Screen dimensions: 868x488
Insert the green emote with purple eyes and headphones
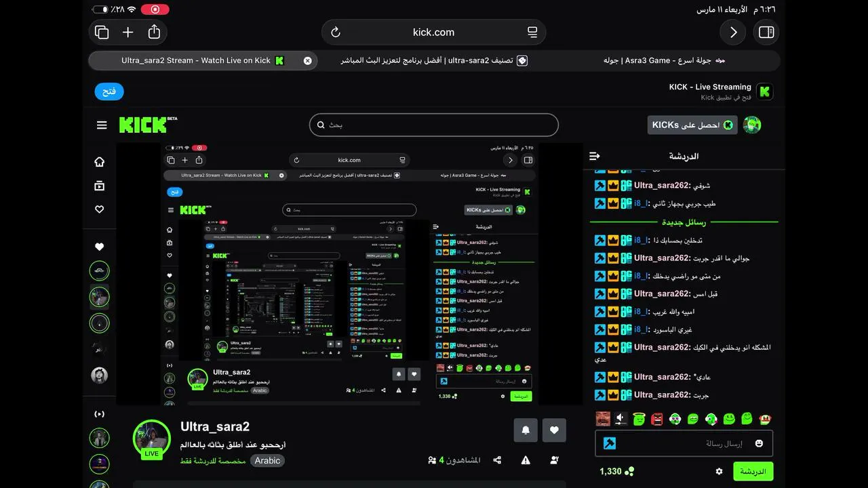pos(675,419)
